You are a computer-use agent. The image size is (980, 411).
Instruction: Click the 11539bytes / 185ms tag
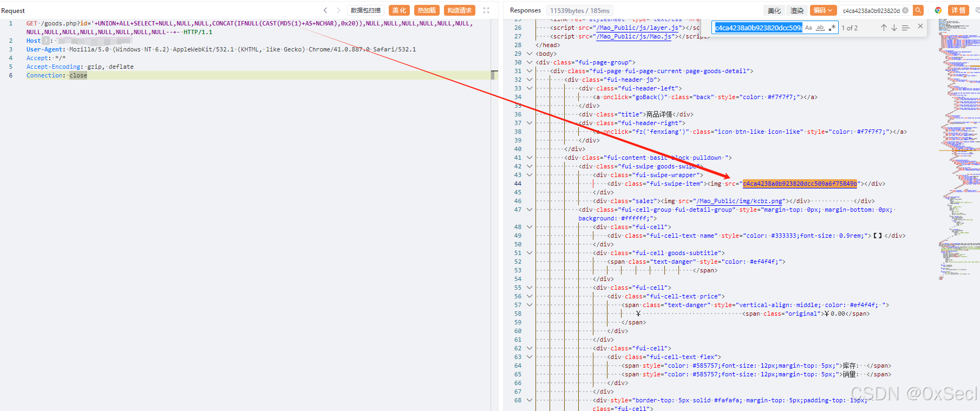point(580,10)
